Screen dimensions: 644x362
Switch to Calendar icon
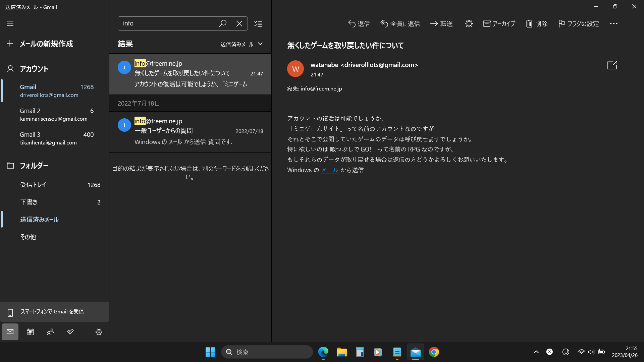click(30, 332)
